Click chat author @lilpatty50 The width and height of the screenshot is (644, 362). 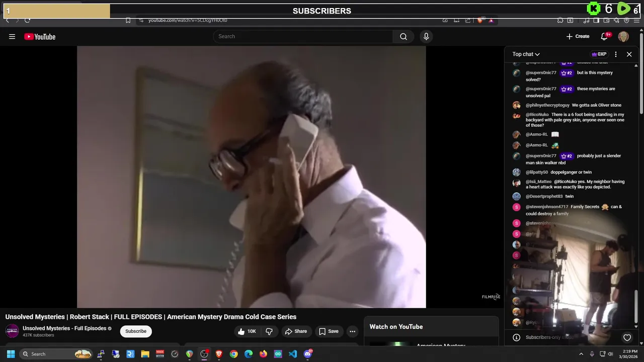[537, 172]
